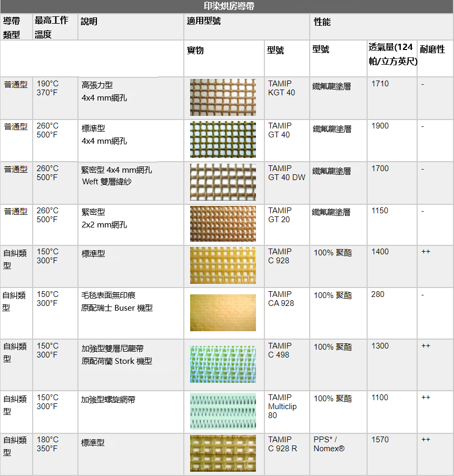454x476 pixels.
Task: Click 普通型 in the TAMIP GT 20 row
Action: 16,211
